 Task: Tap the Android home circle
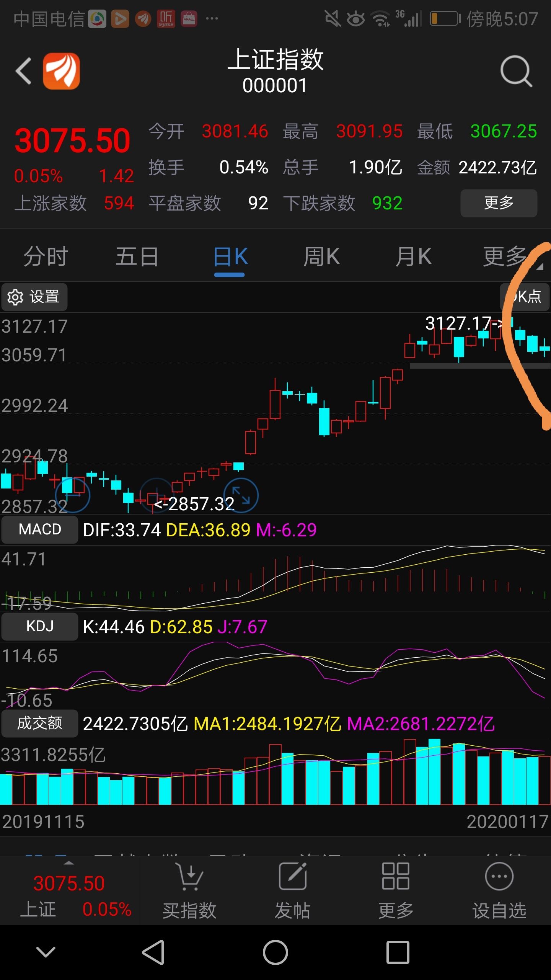(275, 952)
